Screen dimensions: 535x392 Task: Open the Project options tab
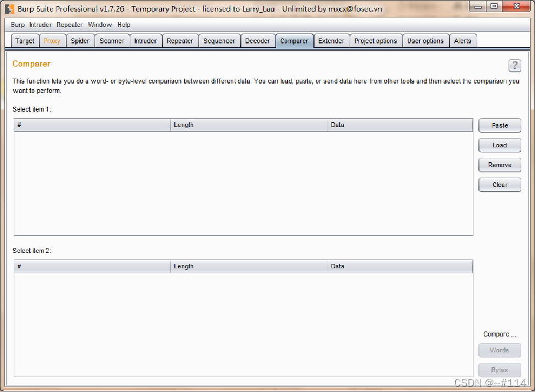click(x=376, y=41)
